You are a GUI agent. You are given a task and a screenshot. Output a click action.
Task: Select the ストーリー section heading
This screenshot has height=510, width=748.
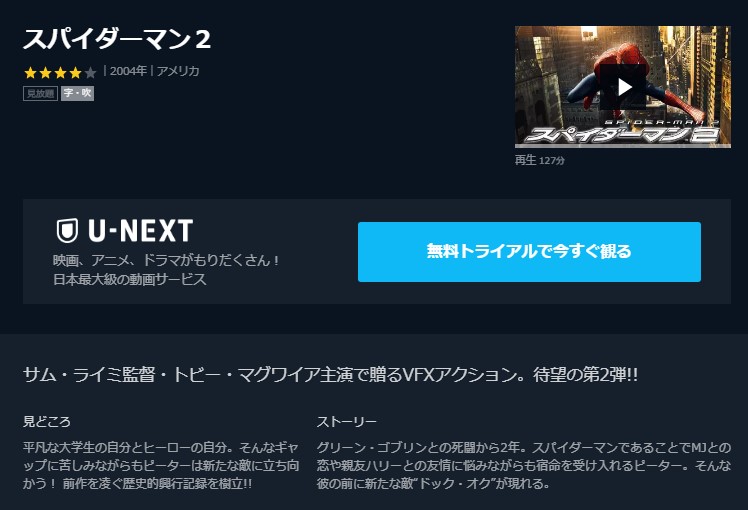point(346,422)
